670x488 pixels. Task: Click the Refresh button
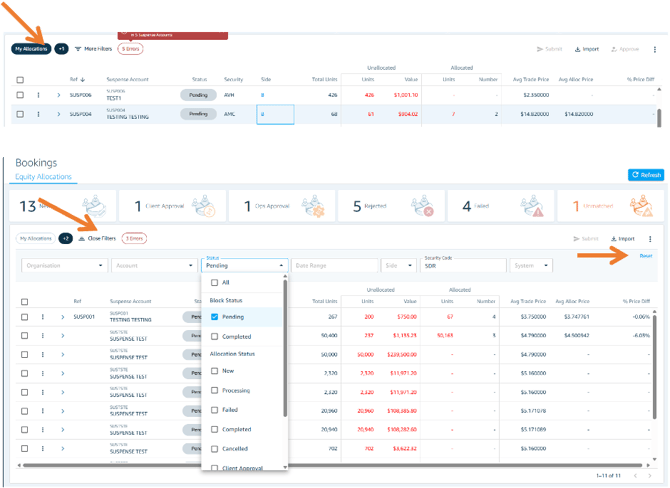pyautogui.click(x=645, y=175)
